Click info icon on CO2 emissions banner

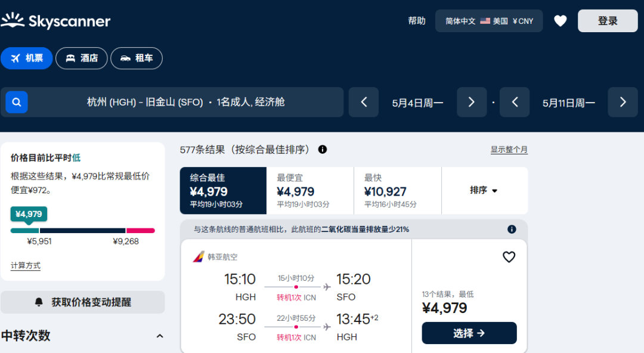coord(512,230)
